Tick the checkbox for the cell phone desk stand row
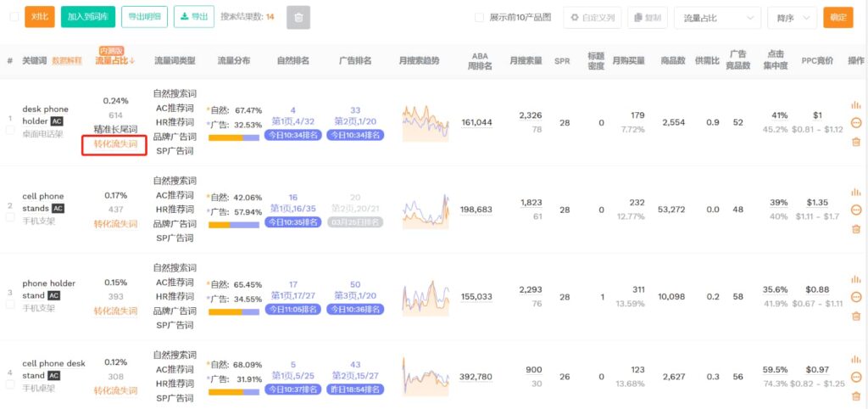The image size is (868, 409). coord(10,384)
